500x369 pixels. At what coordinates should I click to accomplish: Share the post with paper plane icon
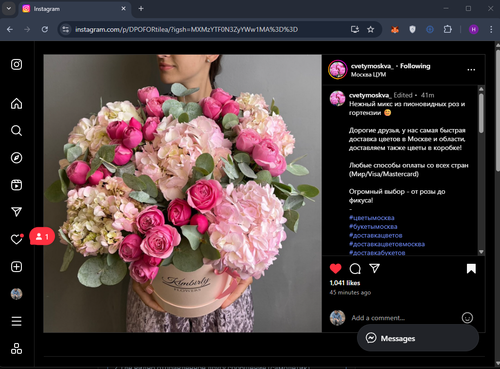374,269
